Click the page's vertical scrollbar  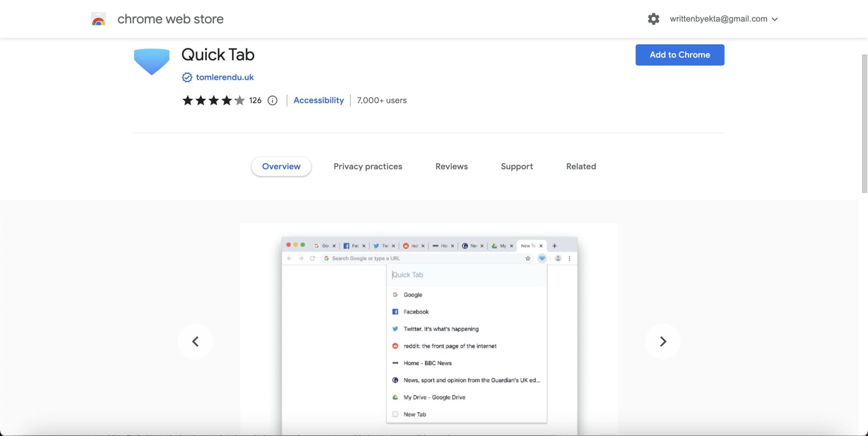pos(864,124)
